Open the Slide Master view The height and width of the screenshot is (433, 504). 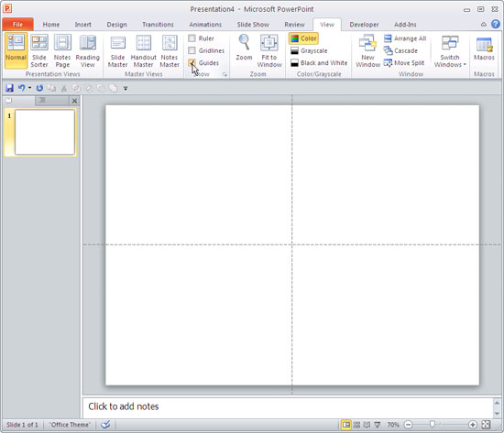click(117, 50)
